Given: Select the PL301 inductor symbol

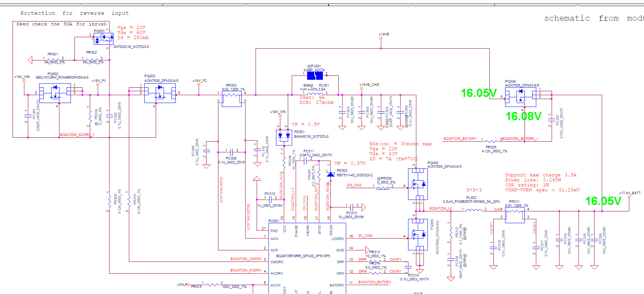Looking at the screenshot, I should [x=315, y=94].
